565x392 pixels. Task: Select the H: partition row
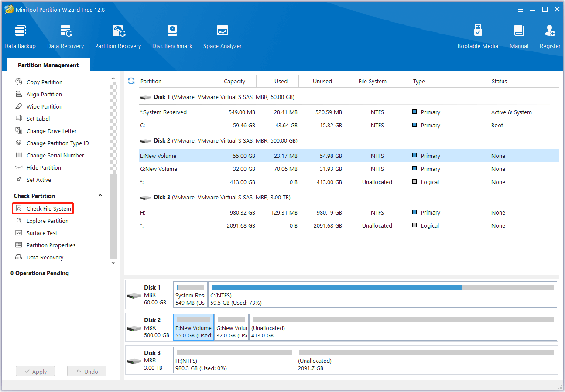point(349,212)
